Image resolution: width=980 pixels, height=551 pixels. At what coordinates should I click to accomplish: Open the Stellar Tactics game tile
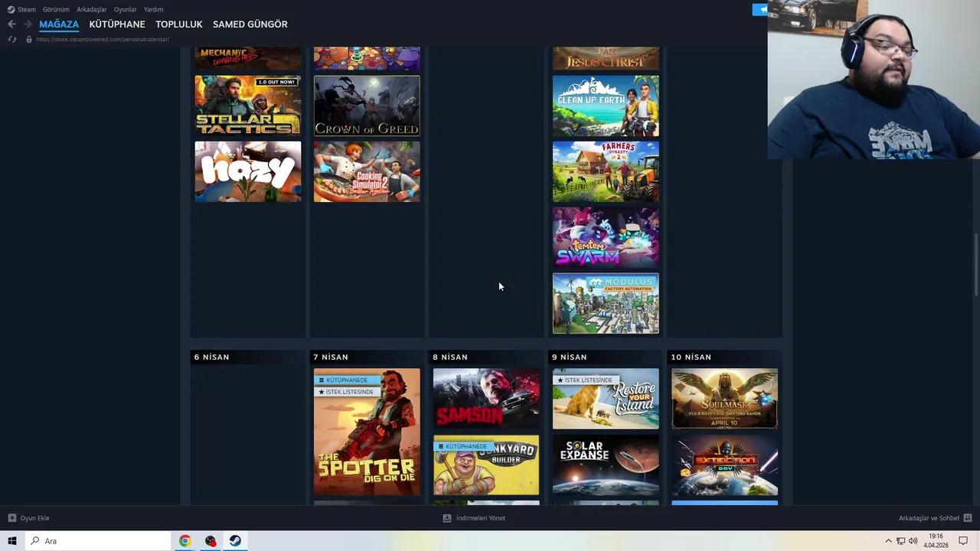point(248,106)
